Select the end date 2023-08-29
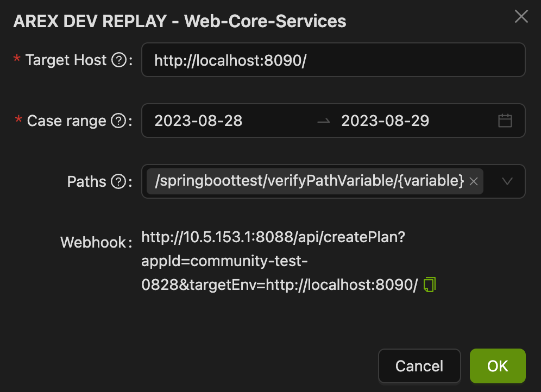 [385, 121]
